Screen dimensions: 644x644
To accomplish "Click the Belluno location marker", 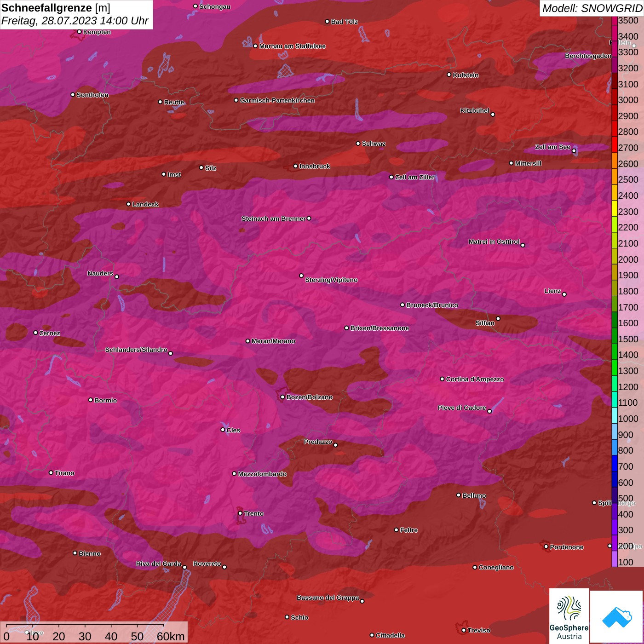I will click(x=459, y=495).
